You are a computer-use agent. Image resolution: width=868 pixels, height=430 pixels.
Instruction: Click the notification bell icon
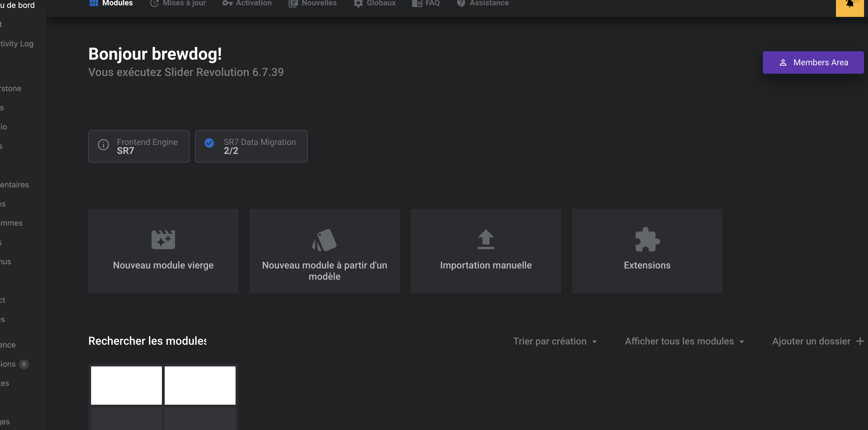click(x=849, y=4)
